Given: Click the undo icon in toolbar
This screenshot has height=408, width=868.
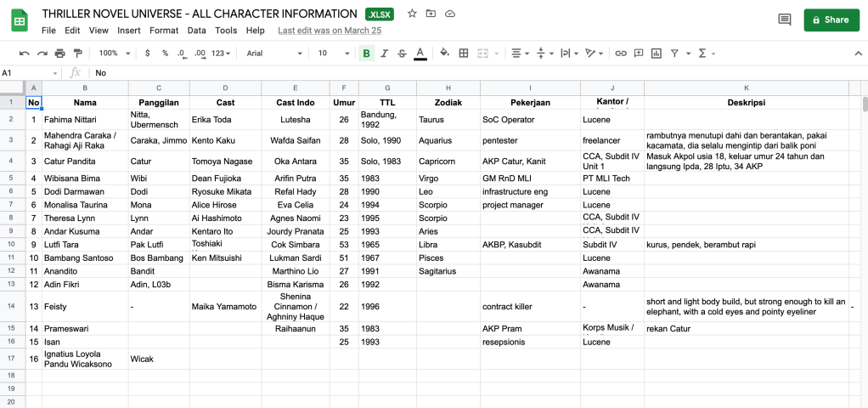Looking at the screenshot, I should (x=24, y=53).
